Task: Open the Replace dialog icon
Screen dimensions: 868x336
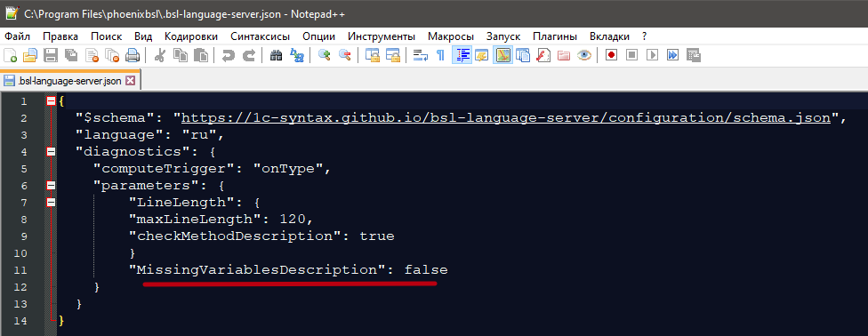Action: point(297,55)
